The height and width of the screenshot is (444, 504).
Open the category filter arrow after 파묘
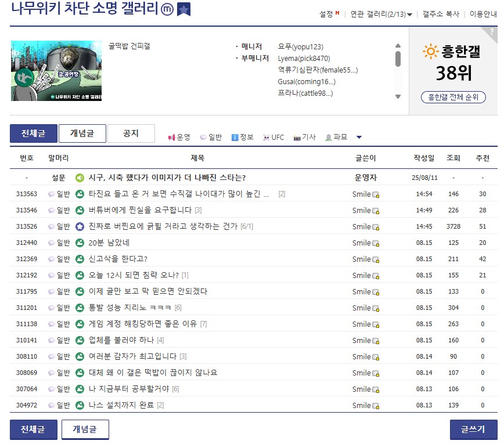coord(358,136)
